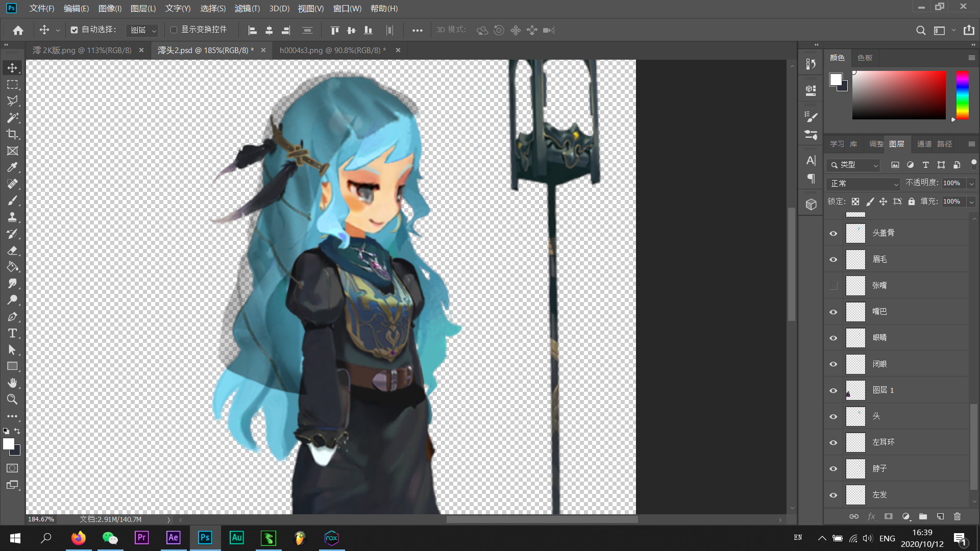
Task: Select the Eraser tool
Action: point(12,251)
